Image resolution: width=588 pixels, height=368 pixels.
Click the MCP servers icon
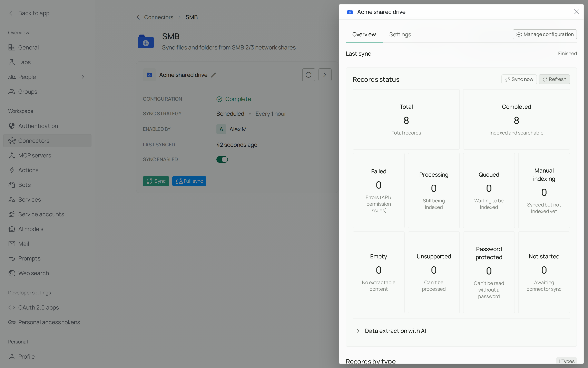12,155
